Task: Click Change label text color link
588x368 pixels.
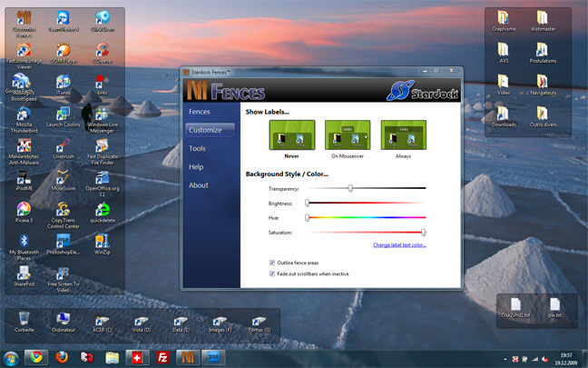Action: click(x=399, y=244)
